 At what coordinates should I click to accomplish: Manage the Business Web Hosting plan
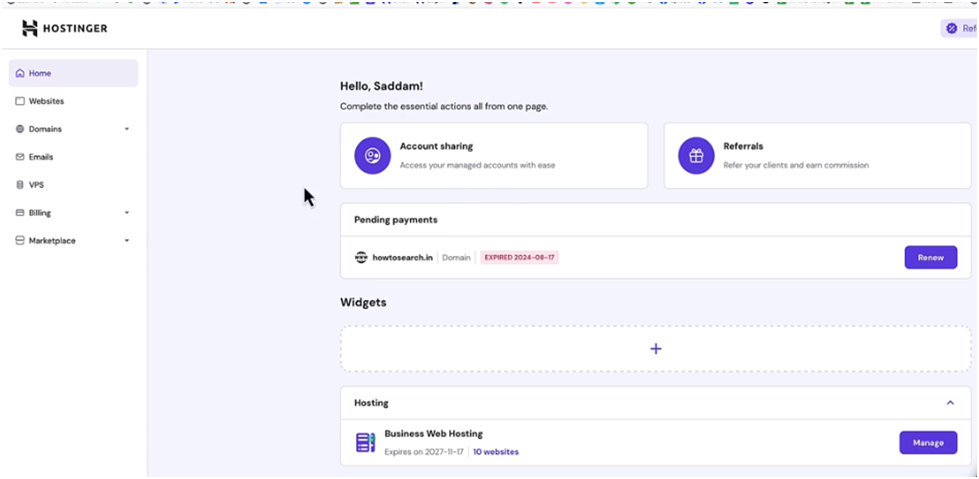click(x=928, y=443)
